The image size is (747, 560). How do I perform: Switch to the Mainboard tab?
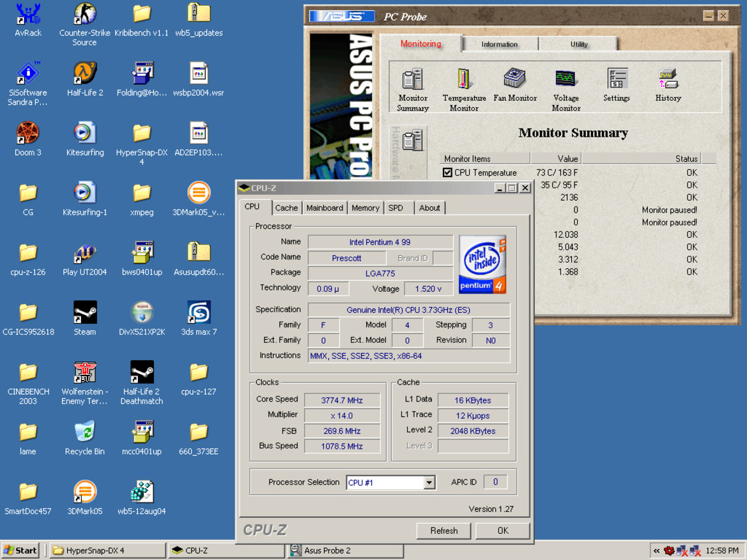[x=325, y=208]
